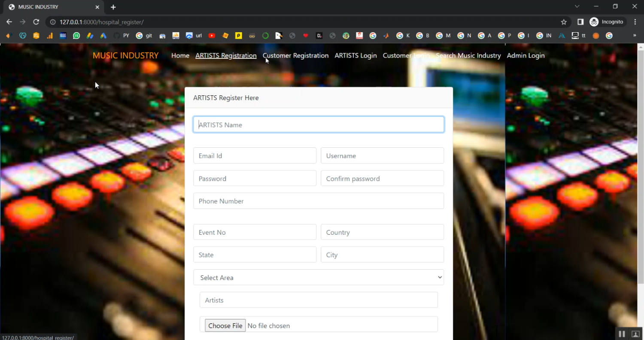The image size is (644, 340).
Task: Open the IEEE bookmark
Action: [63, 36]
